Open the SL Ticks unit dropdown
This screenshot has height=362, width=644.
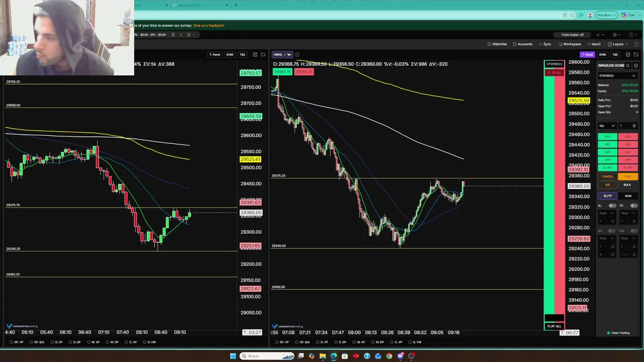(x=607, y=213)
